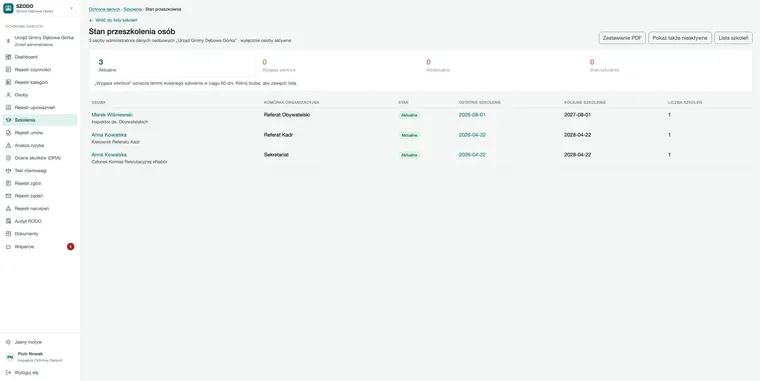
Task: Open Rejestr upoważnień via its icon
Action: (8, 107)
